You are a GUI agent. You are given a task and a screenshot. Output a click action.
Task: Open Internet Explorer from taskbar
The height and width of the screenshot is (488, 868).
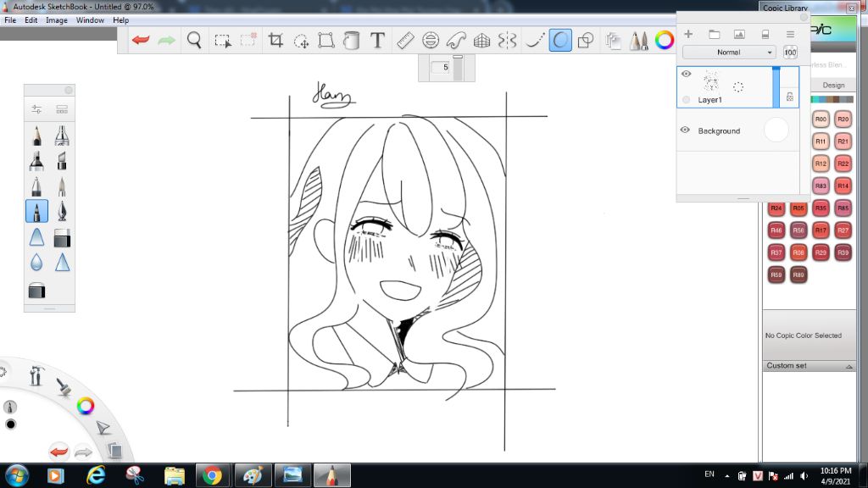tap(96, 475)
